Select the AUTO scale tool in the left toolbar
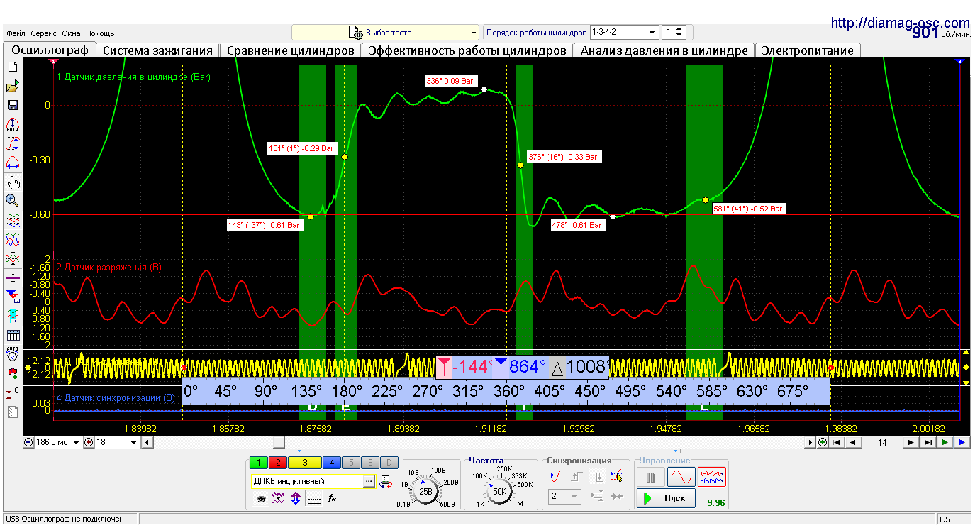This screenshot has width=980, height=528. click(x=12, y=124)
